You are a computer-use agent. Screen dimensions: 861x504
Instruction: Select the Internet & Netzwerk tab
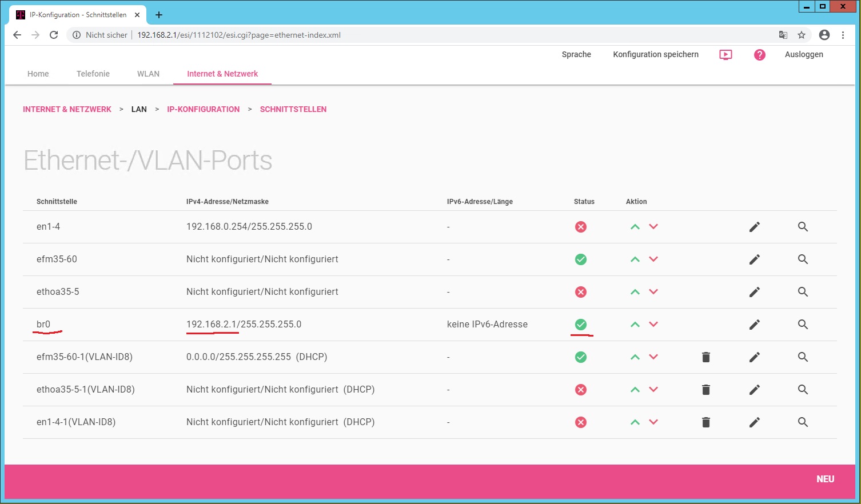pos(222,74)
